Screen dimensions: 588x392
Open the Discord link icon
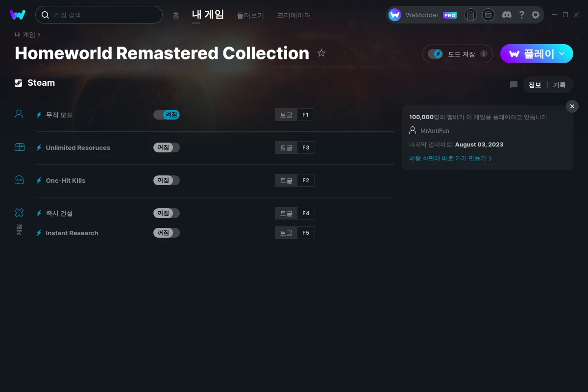(x=507, y=15)
